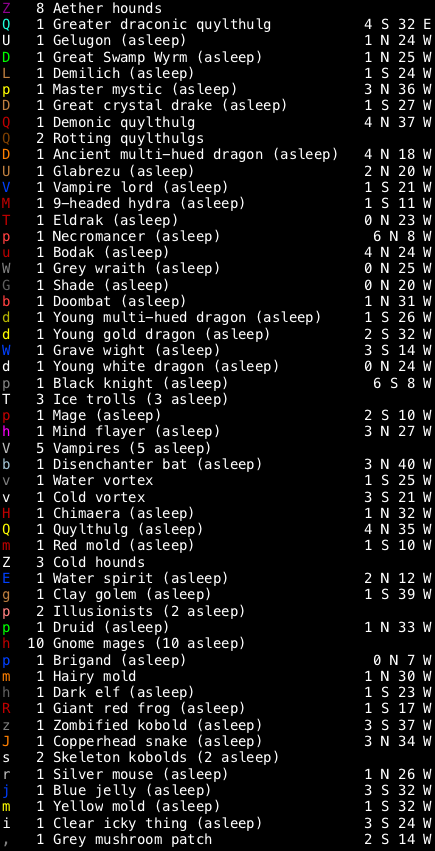
Task: Click the green D glyph for Great Swamp Wyrm
Action: pos(7,57)
